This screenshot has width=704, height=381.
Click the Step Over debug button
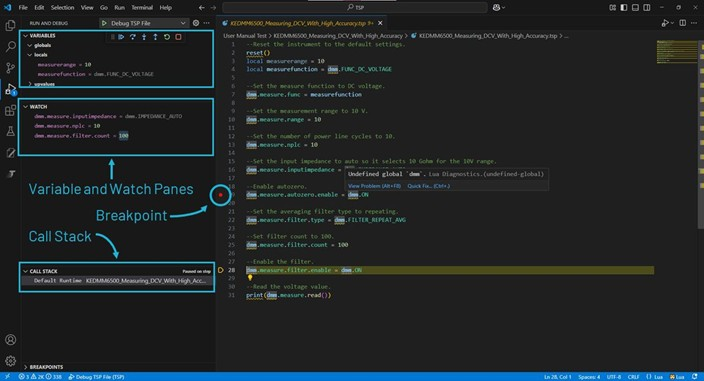tap(132, 37)
